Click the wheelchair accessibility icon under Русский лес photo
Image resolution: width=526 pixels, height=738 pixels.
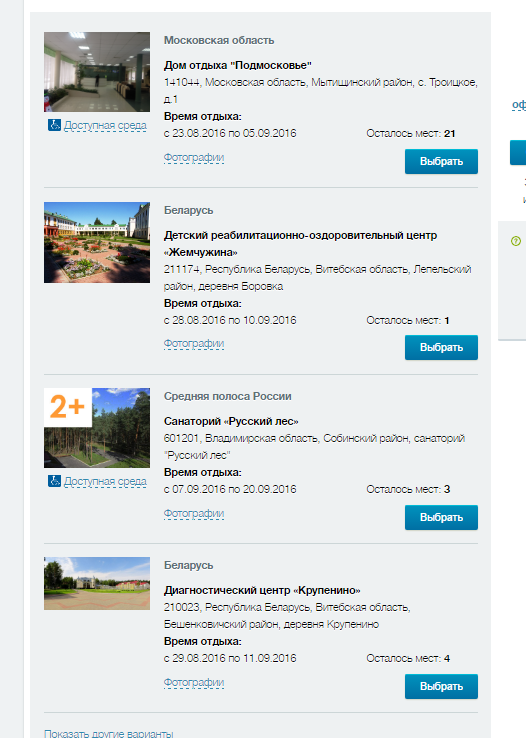pos(55,481)
